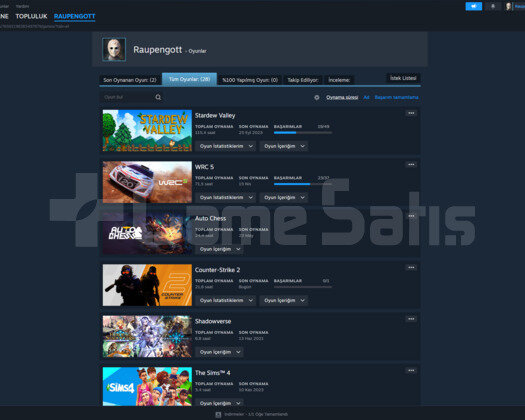This screenshot has height=420, width=525.
Task: Open RAUPENGOTT in the top navigation
Action: click(75, 16)
